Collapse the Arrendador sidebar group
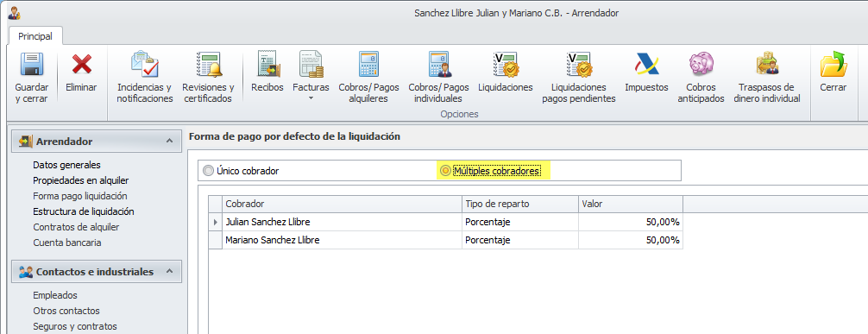 (x=169, y=142)
